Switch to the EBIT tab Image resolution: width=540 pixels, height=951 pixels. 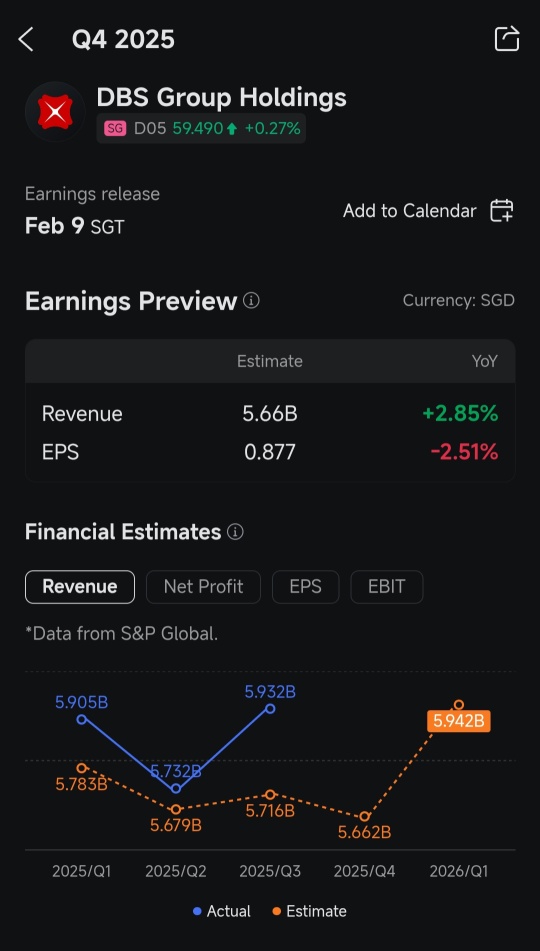[x=386, y=586]
